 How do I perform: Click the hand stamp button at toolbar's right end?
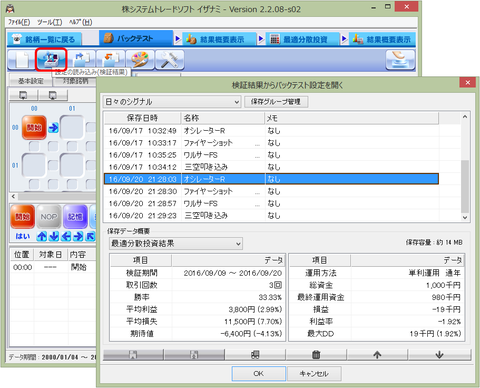(x=400, y=60)
